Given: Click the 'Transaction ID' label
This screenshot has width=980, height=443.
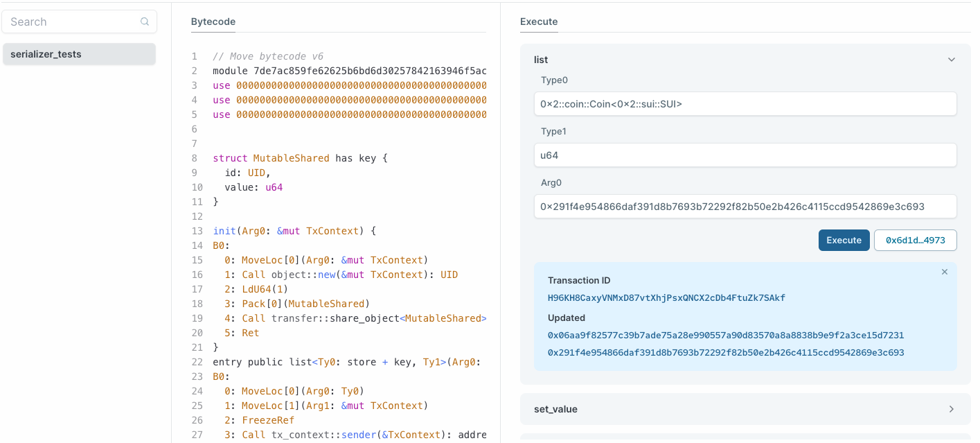Looking at the screenshot, I should coord(579,281).
